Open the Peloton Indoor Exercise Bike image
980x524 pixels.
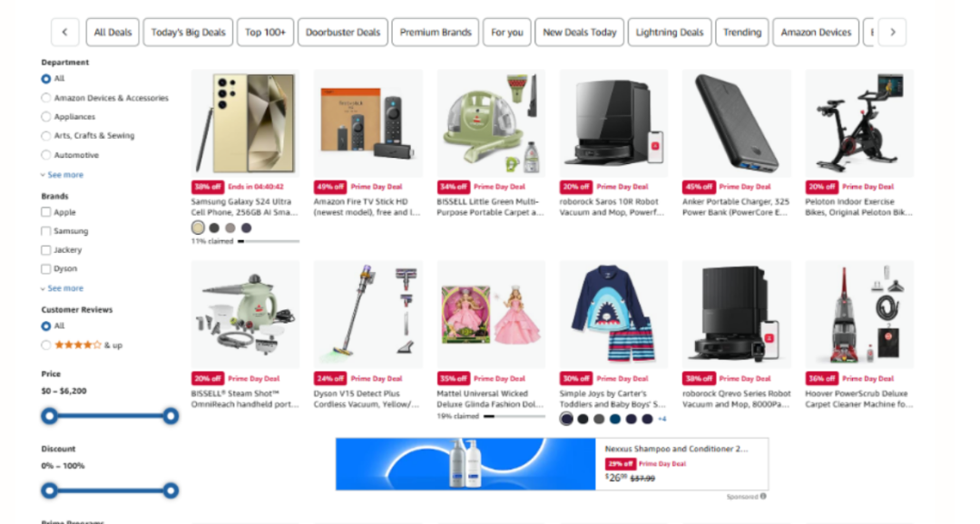(x=859, y=123)
